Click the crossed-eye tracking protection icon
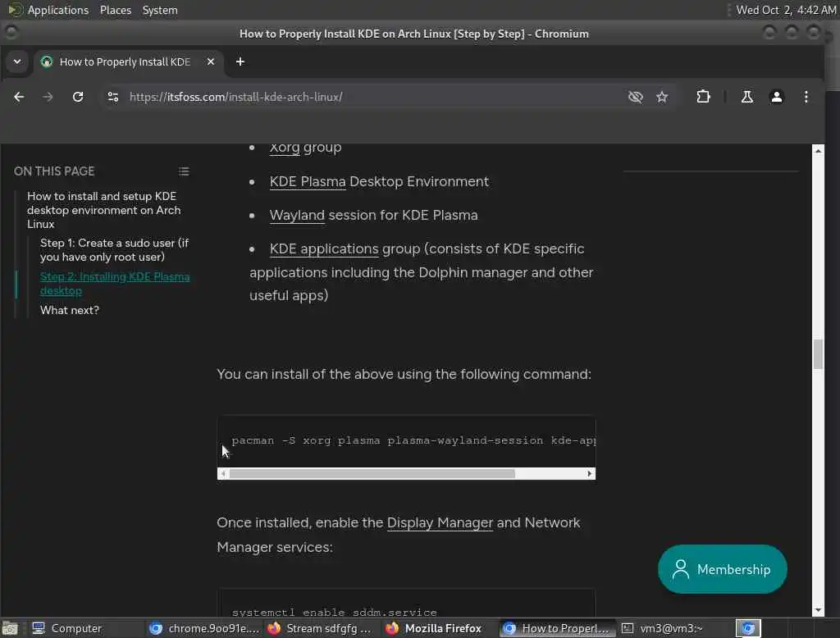The height and width of the screenshot is (638, 840). tap(636, 97)
